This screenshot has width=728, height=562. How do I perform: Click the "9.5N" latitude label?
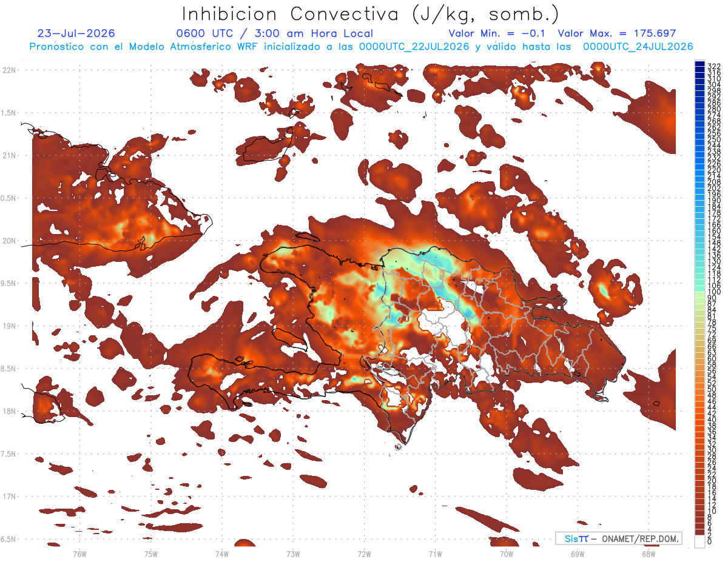(9, 284)
